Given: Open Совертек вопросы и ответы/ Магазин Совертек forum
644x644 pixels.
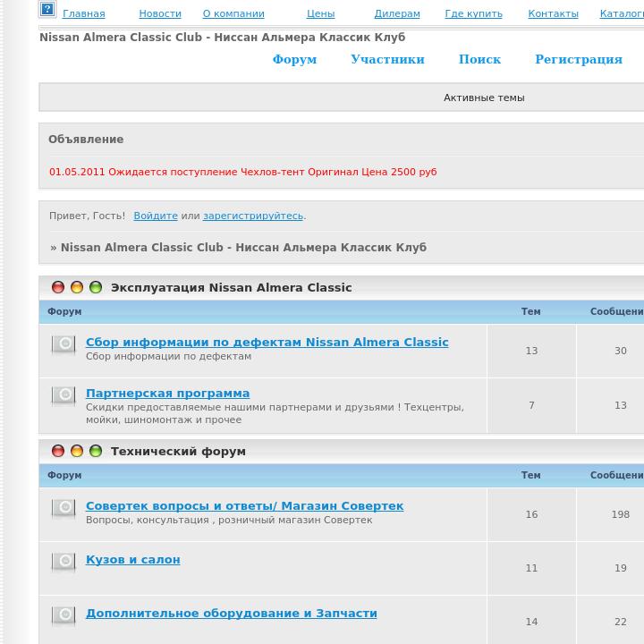Looking at the screenshot, I should pyautogui.click(x=244, y=506).
